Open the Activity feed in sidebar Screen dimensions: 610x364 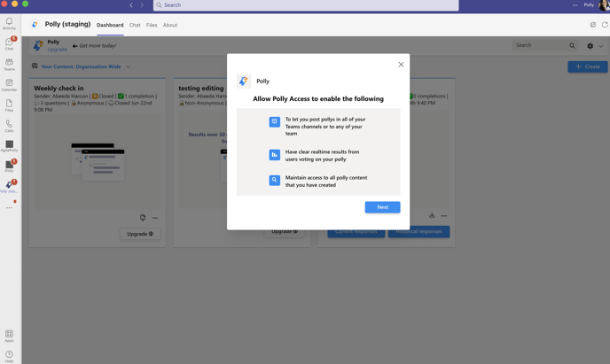coord(9,24)
